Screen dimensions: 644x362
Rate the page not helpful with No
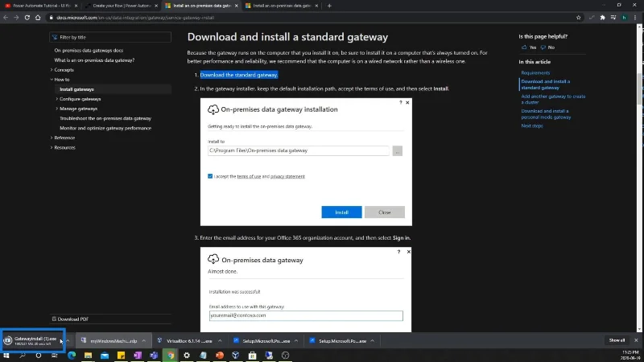pos(547,47)
